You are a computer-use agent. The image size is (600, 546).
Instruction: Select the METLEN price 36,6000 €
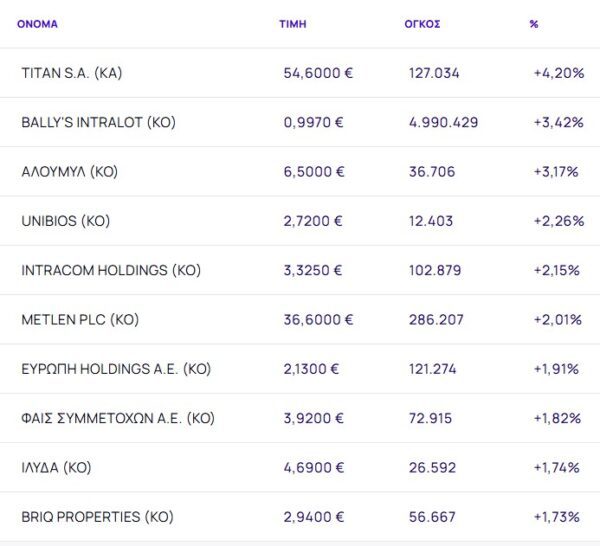[318, 319]
